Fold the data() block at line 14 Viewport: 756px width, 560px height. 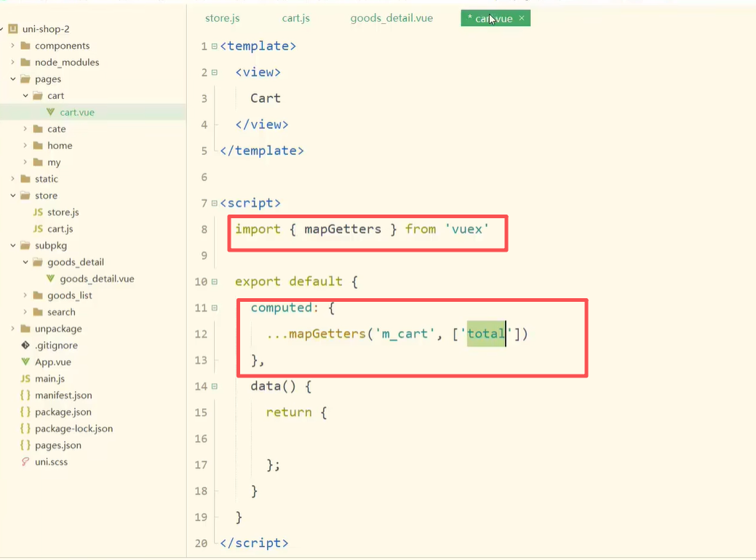[x=214, y=386]
